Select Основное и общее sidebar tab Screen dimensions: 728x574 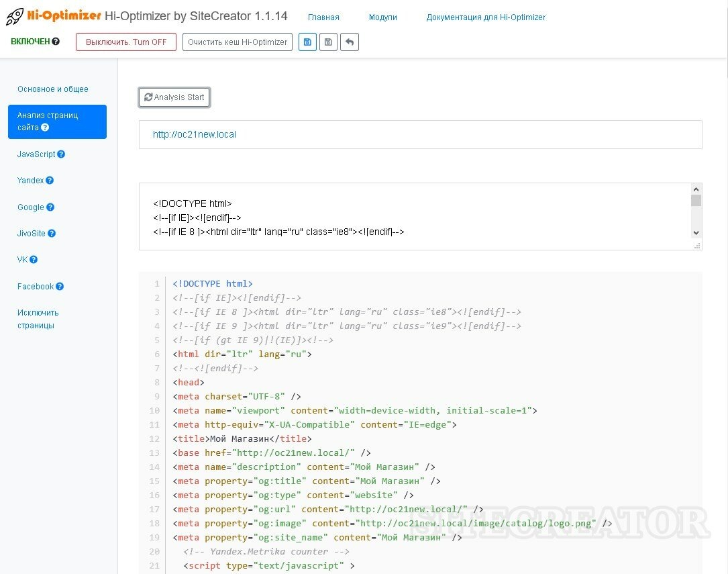click(53, 89)
